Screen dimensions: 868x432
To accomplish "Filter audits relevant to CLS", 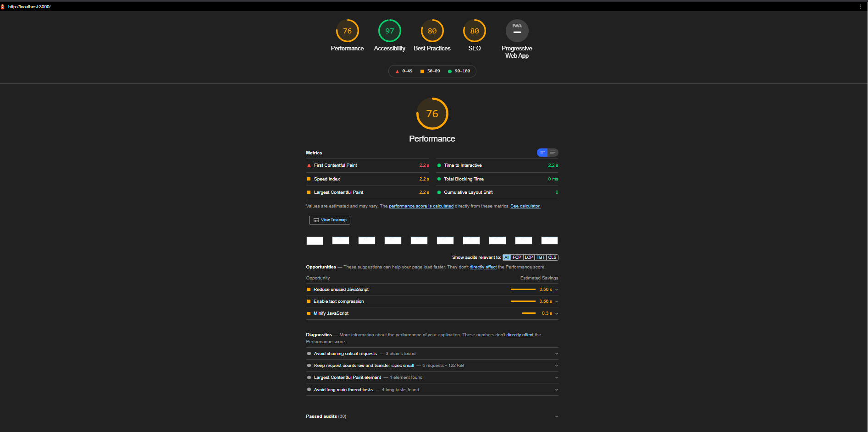I will (x=552, y=257).
